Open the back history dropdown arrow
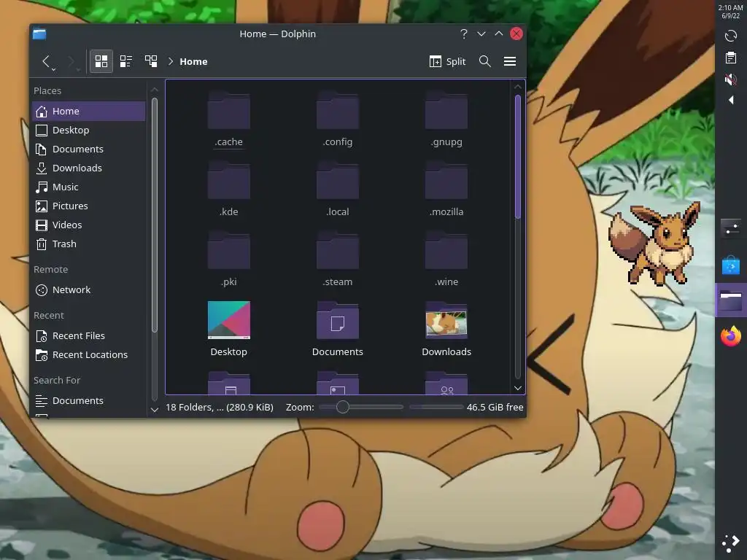This screenshot has width=747, height=560. (54, 70)
